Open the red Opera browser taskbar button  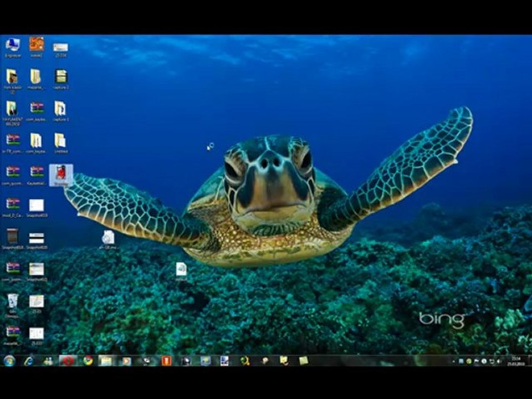click(x=68, y=361)
